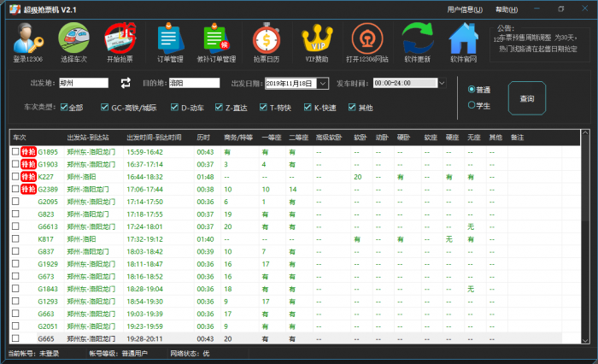Open the 帮助(H) menu
Viewport: 598px width, 364px height.
coord(507,9)
